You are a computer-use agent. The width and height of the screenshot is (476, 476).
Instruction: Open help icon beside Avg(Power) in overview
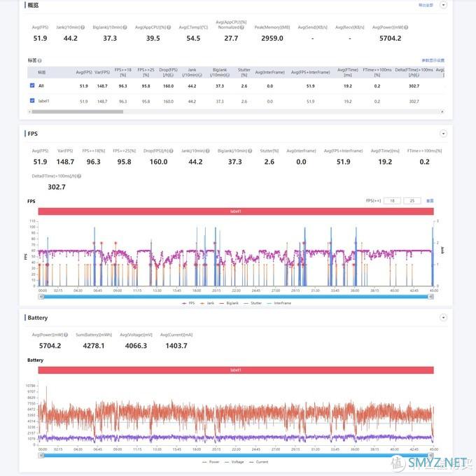406,27
